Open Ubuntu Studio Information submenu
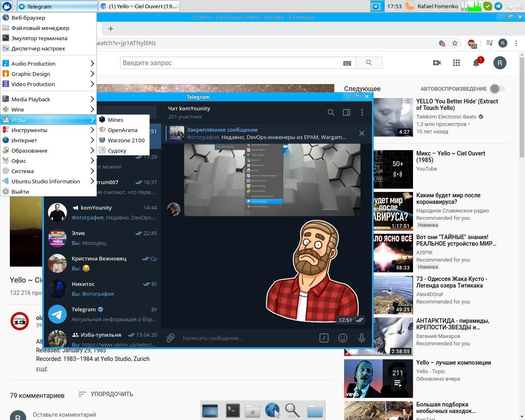 (48, 181)
